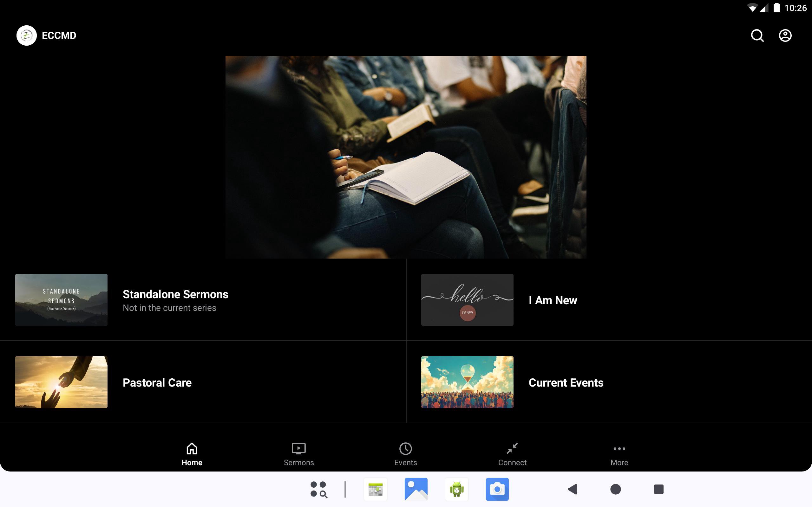Open the I Am New entry

click(x=553, y=300)
